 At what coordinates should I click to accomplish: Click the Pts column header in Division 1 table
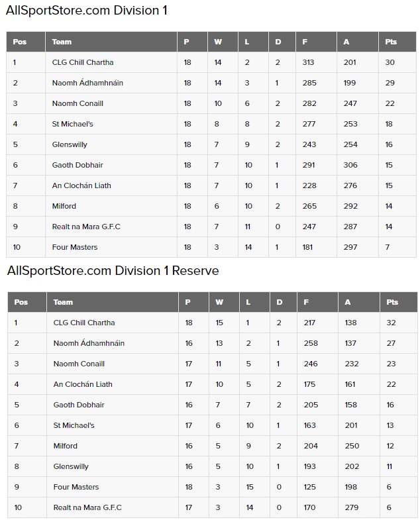(x=391, y=42)
